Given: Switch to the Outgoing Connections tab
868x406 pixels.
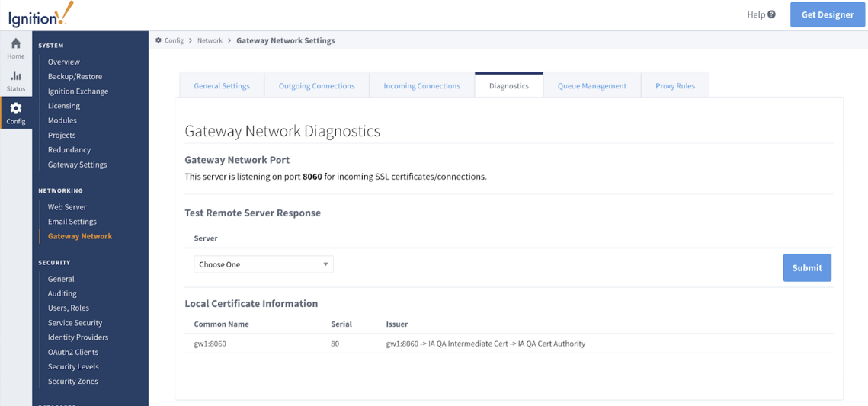Looking at the screenshot, I should click(x=317, y=86).
